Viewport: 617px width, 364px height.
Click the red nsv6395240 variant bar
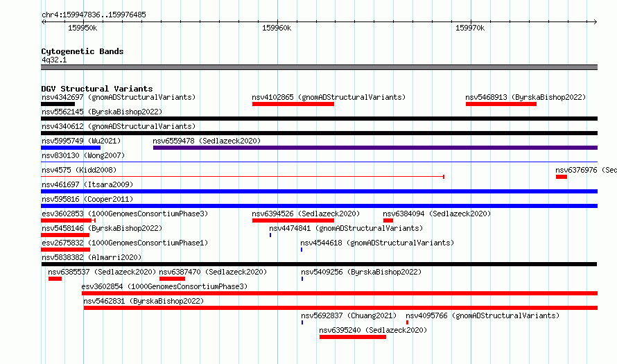pos(353,337)
